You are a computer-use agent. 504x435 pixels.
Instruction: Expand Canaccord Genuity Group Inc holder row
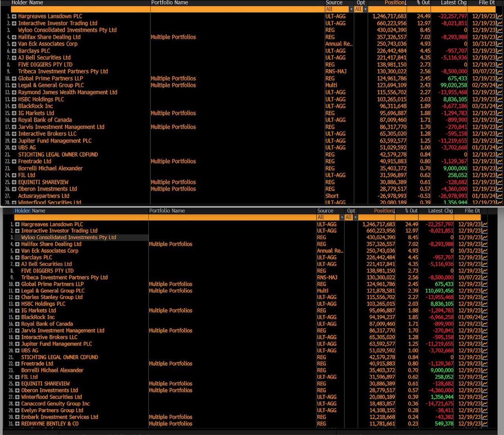click(17, 404)
